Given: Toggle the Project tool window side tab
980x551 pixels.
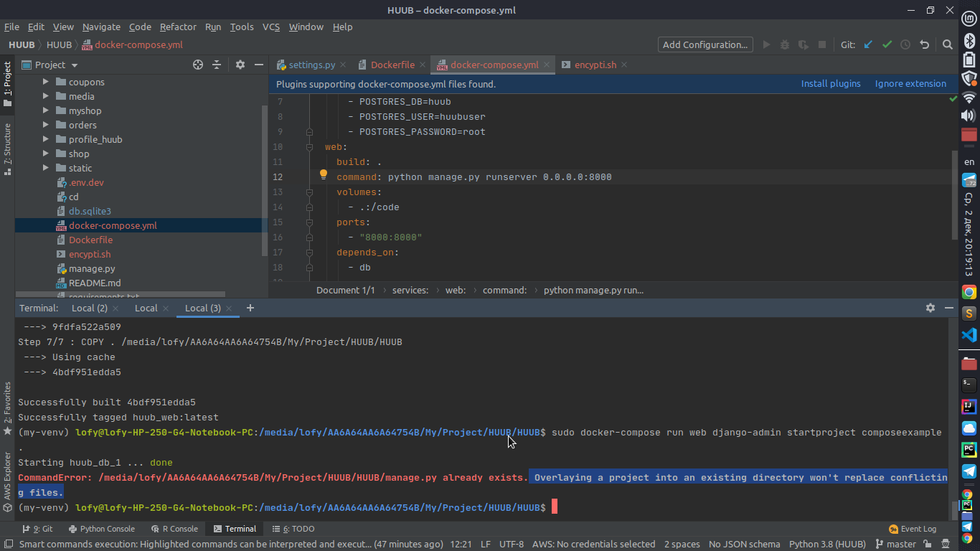Looking at the screenshot, I should pyautogui.click(x=7, y=84).
